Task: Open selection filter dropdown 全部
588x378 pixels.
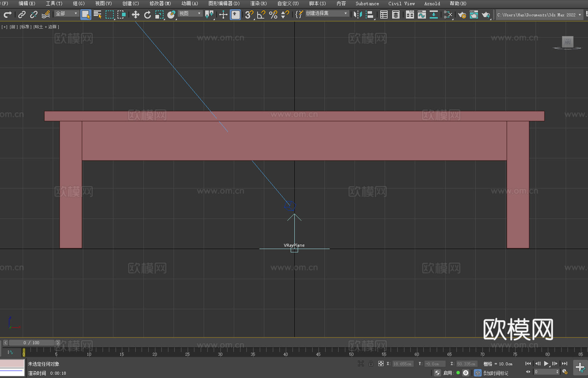Action: coord(67,13)
